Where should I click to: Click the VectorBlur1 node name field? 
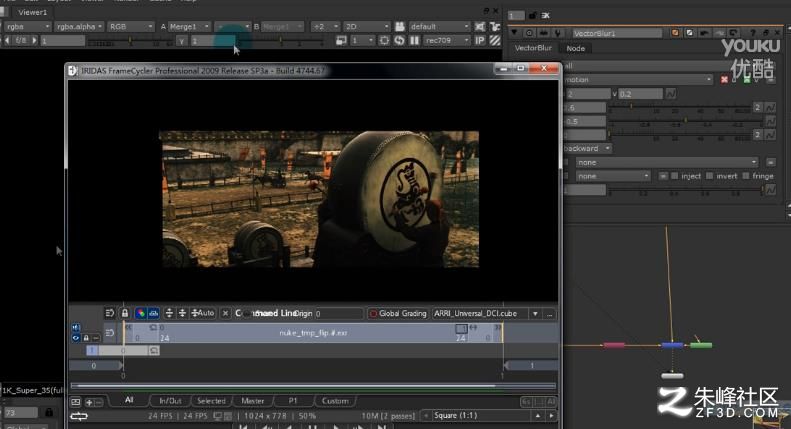[x=616, y=33]
